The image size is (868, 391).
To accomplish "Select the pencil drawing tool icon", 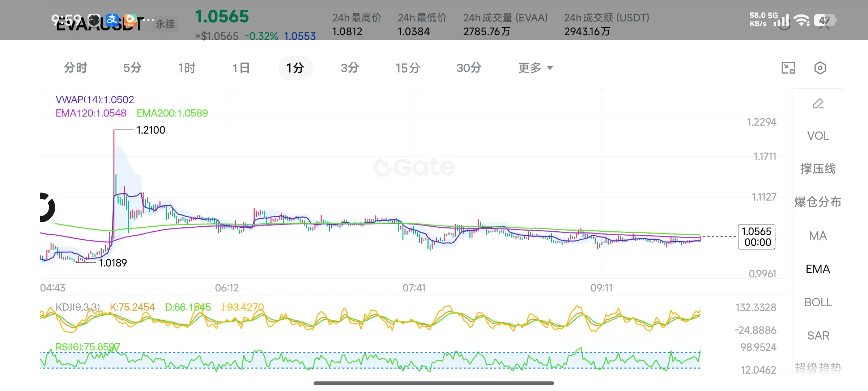I will 818,104.
